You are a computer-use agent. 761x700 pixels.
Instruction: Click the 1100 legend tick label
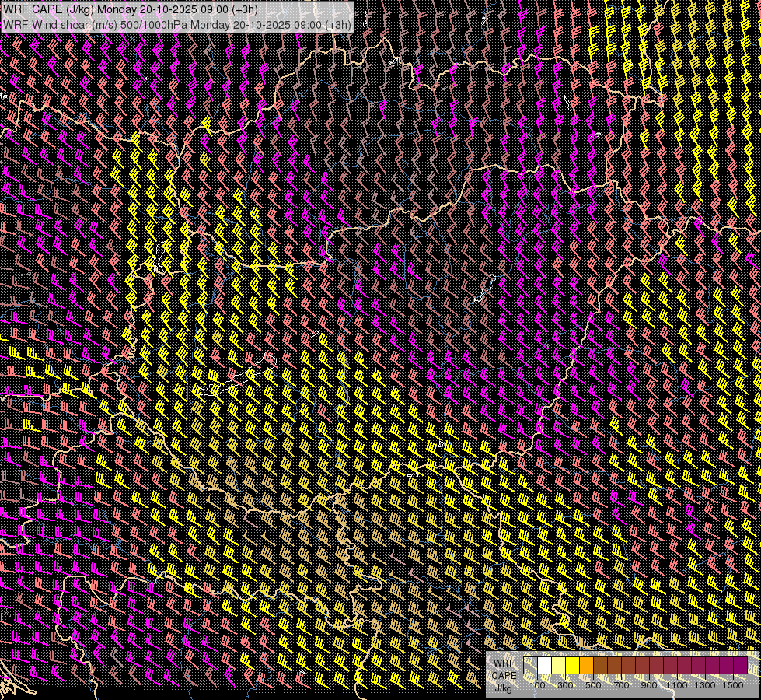point(677,685)
